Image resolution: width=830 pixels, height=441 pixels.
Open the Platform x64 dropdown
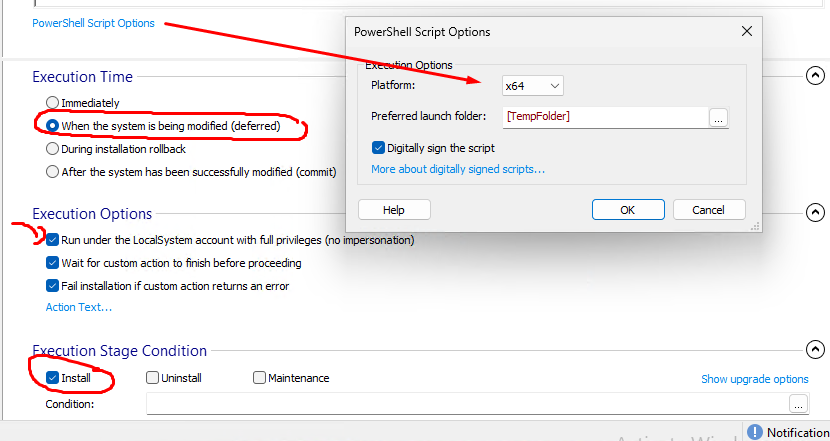point(533,86)
